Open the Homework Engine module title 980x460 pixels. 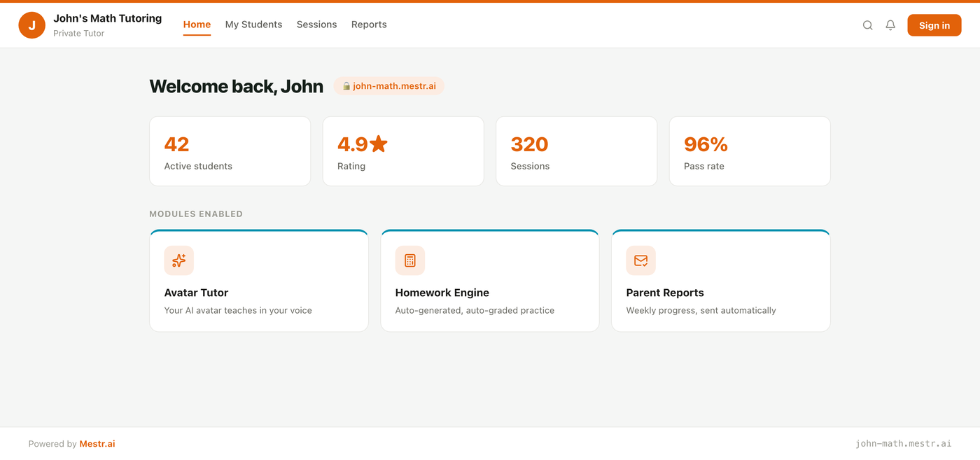pos(442,293)
